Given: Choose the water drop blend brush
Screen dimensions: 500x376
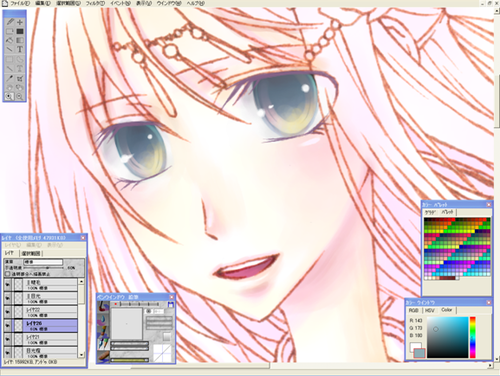Looking at the screenshot, I should pyautogui.click(x=103, y=319).
